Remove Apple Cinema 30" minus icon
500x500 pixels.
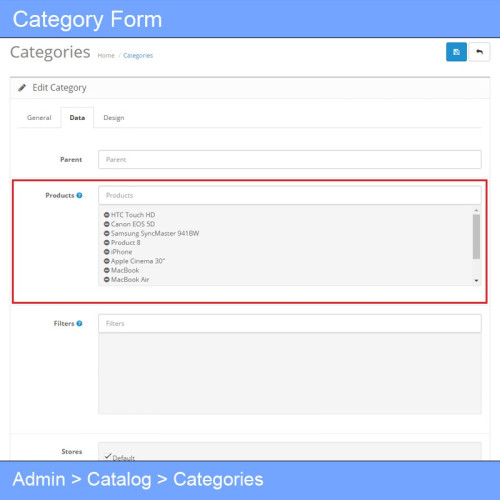(107, 261)
